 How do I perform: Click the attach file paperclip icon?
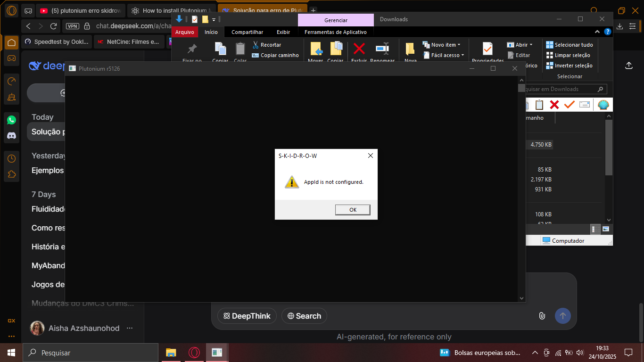coord(542,316)
